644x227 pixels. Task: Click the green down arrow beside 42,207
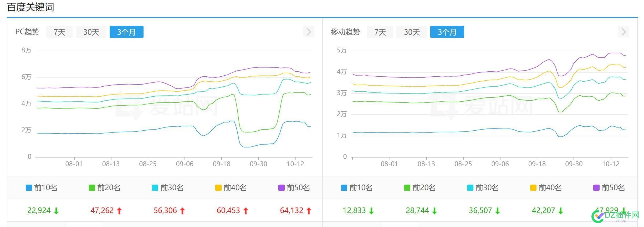[561, 211]
